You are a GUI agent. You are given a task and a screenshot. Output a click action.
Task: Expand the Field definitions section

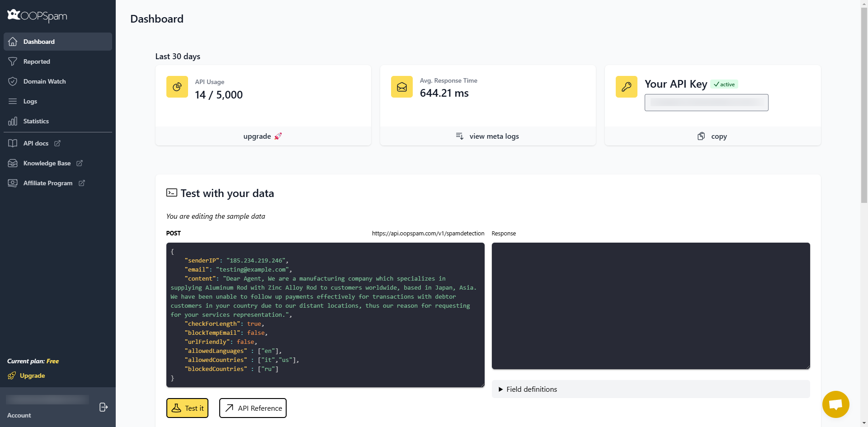(651, 389)
